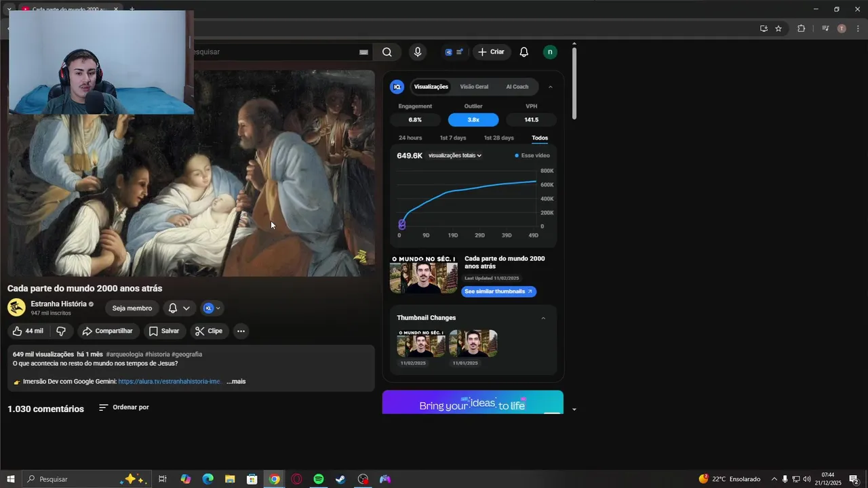868x488 pixels.
Task: Click the YouTube search magnifier button
Action: click(387, 52)
